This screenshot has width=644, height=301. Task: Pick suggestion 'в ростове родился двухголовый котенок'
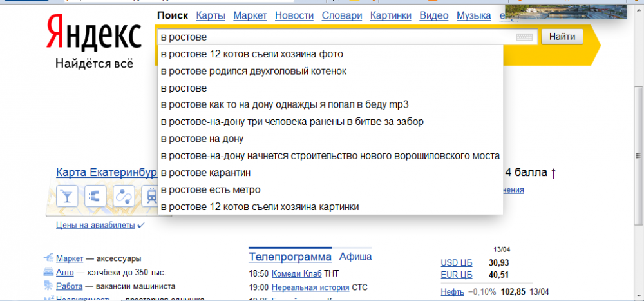click(254, 71)
